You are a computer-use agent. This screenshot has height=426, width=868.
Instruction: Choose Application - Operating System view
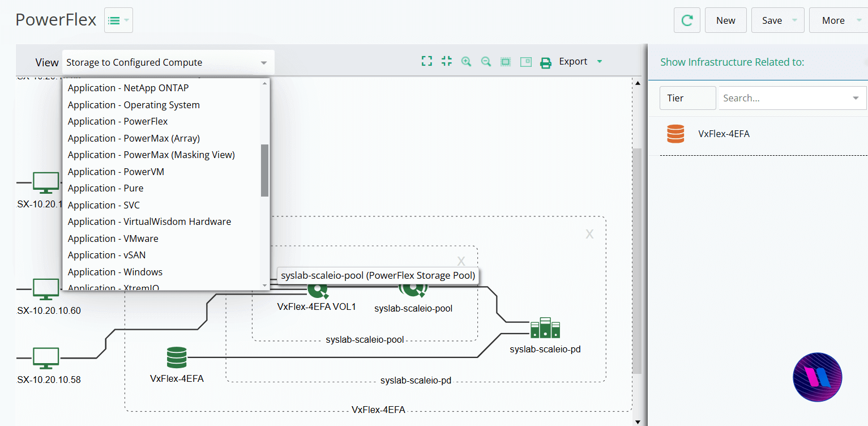click(134, 105)
